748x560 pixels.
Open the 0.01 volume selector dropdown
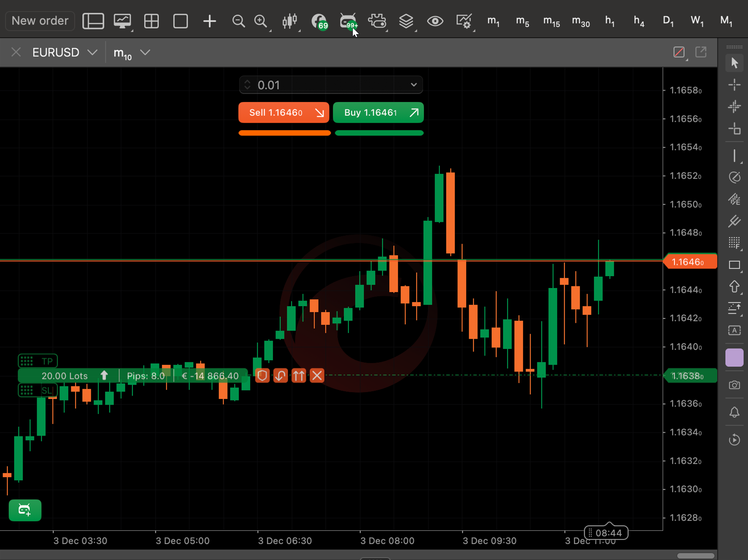coord(413,85)
